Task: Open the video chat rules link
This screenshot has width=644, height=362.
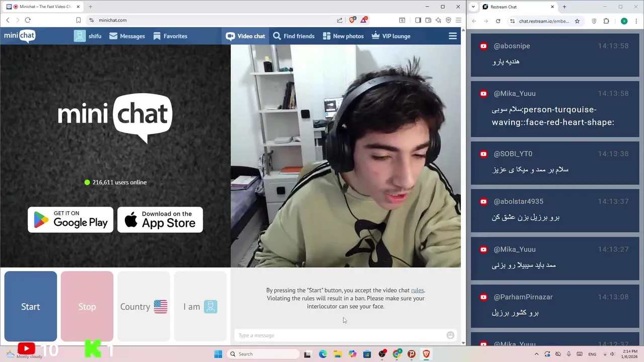Action: point(417,290)
